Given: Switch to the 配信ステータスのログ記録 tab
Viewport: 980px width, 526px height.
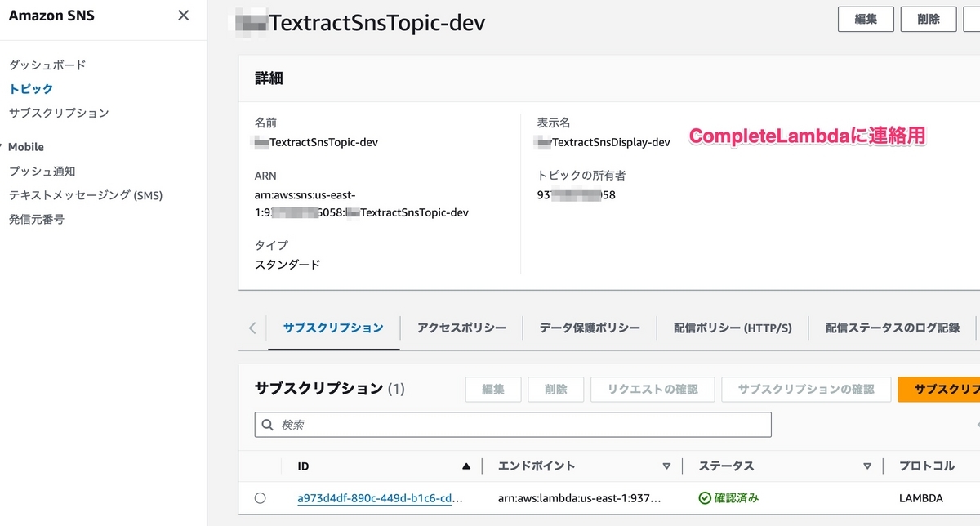Looking at the screenshot, I should (893, 328).
